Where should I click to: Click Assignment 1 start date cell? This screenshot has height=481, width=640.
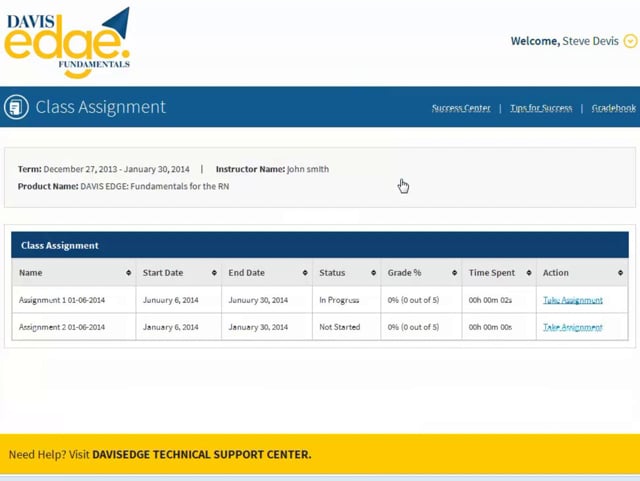point(179,300)
